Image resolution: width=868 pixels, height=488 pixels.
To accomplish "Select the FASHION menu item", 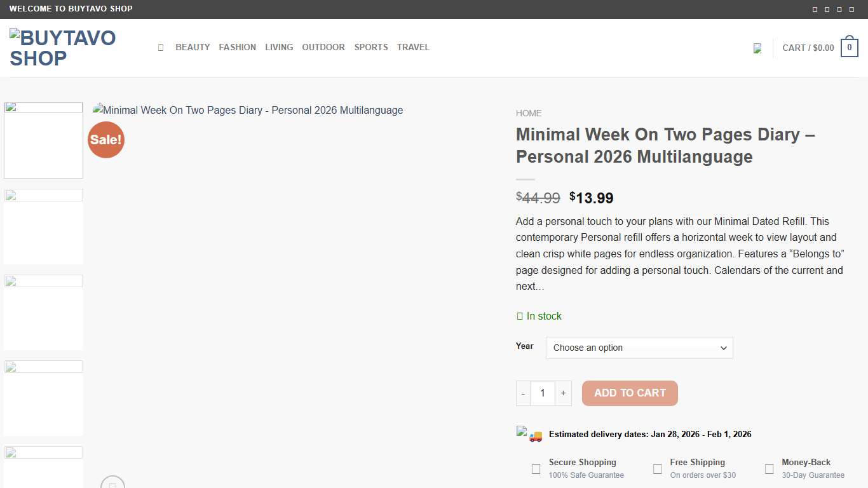I will pyautogui.click(x=237, y=47).
